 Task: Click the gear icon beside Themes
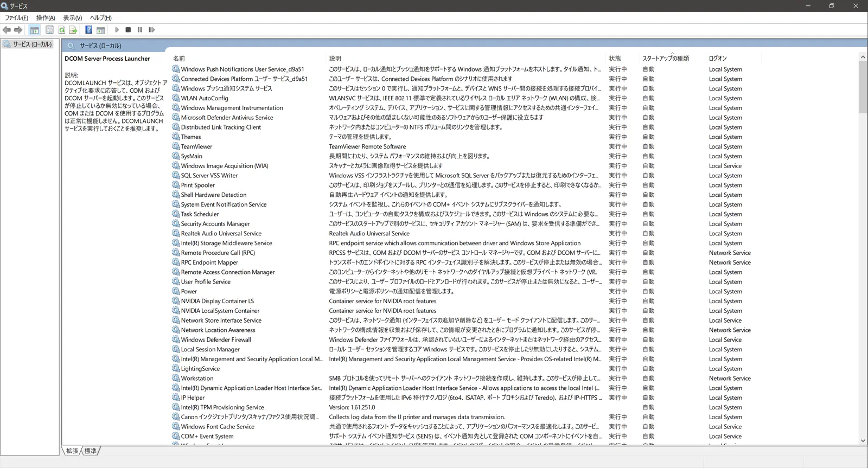tap(176, 137)
